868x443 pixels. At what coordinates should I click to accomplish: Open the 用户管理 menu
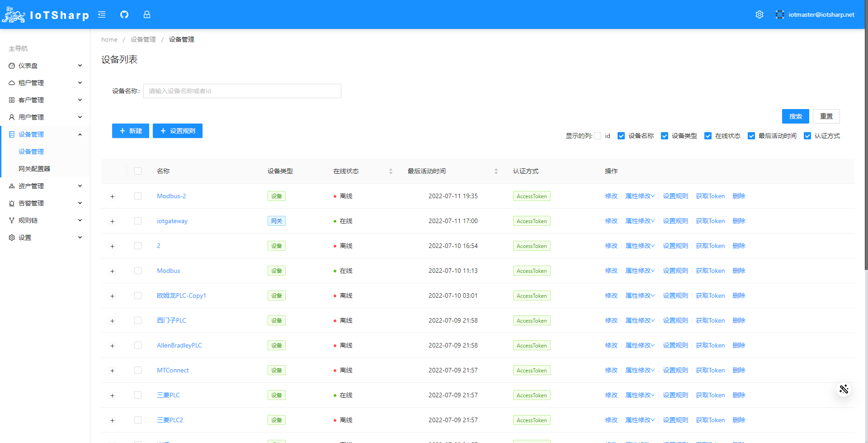coord(45,117)
